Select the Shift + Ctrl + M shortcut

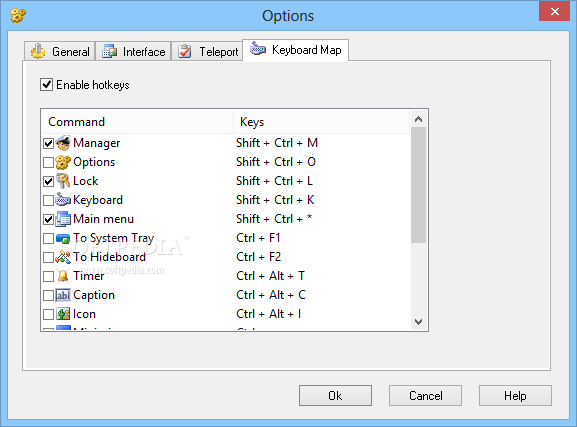(277, 143)
